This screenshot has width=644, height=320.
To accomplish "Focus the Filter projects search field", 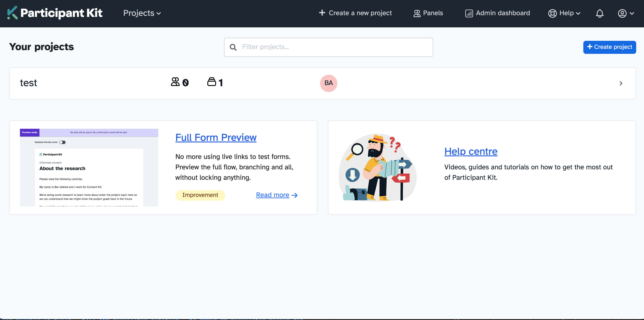I will point(335,47).
